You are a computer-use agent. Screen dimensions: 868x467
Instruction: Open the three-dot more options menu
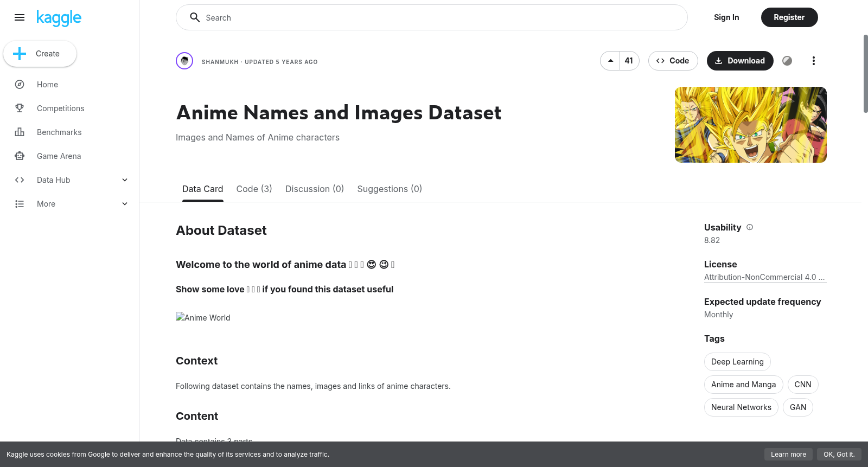tap(813, 61)
